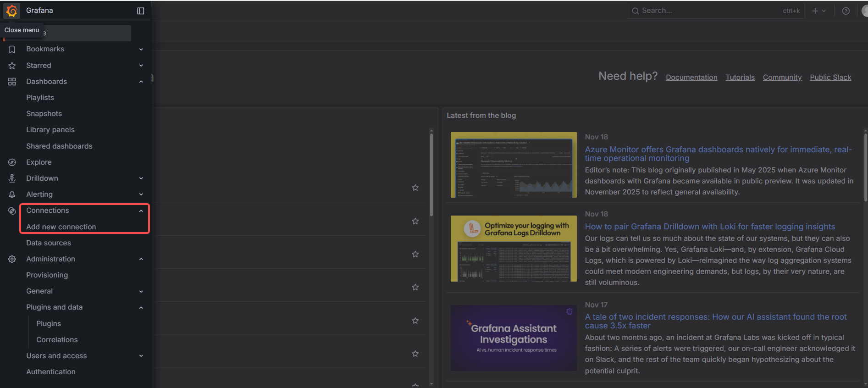Open Snapshots in the sidebar
The image size is (868, 388).
[x=44, y=114]
